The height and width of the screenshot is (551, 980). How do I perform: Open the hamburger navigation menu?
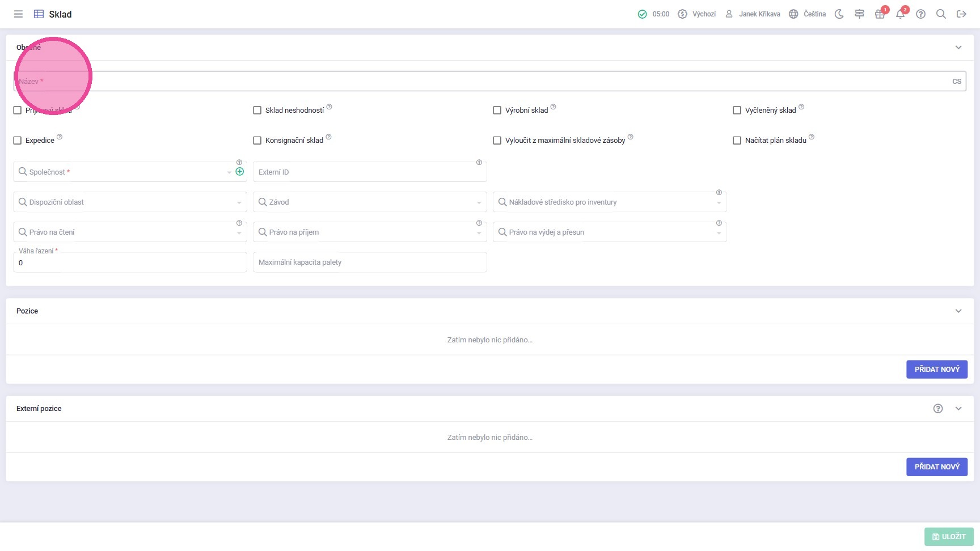click(x=18, y=14)
